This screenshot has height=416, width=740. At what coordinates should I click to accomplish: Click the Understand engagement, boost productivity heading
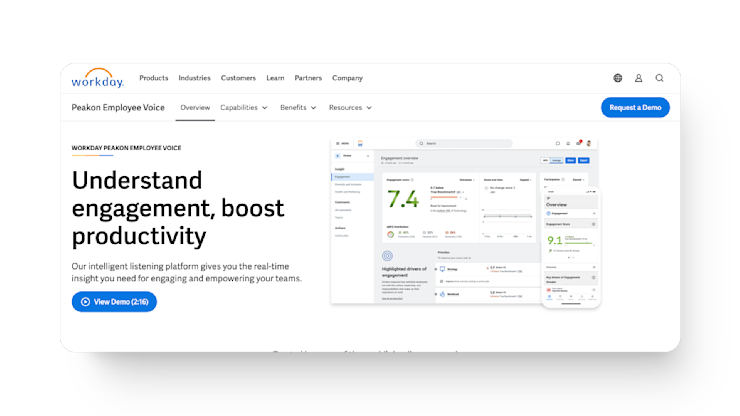pyautogui.click(x=178, y=208)
